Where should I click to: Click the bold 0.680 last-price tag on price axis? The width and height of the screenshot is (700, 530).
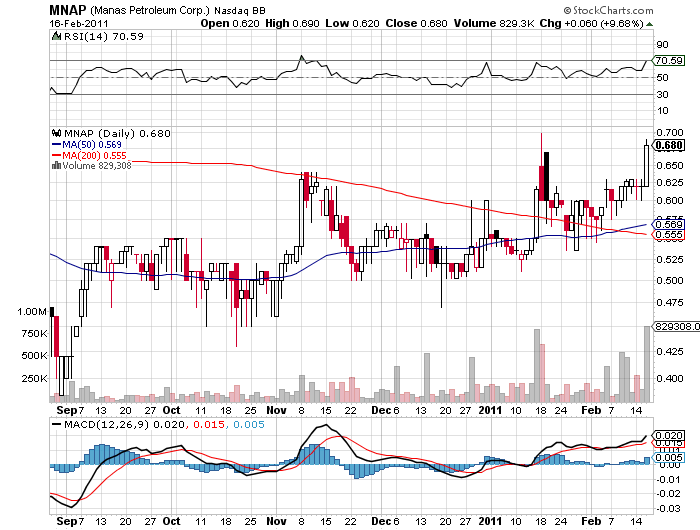[669, 145]
